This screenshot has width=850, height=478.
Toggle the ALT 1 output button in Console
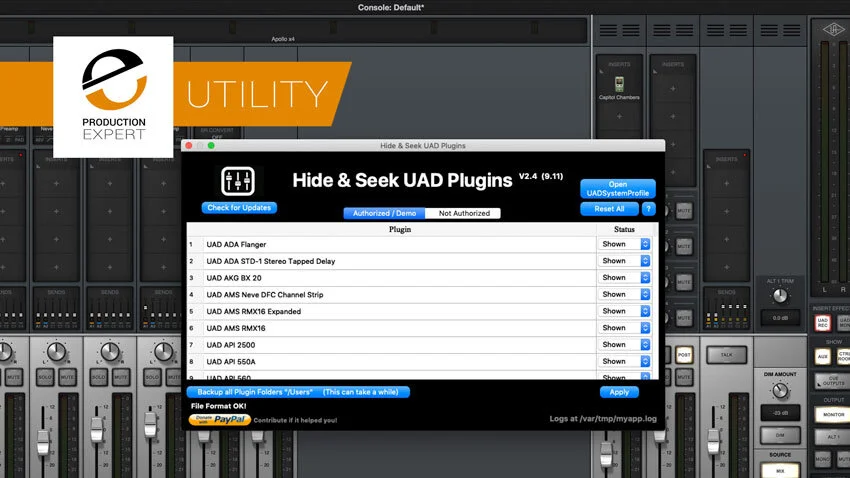point(834,436)
